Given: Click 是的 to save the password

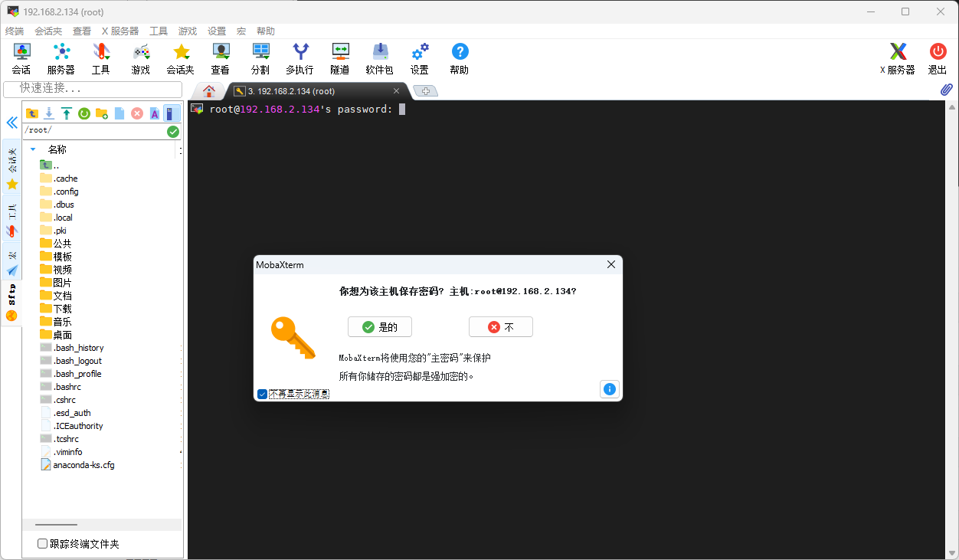Looking at the screenshot, I should click(x=380, y=327).
